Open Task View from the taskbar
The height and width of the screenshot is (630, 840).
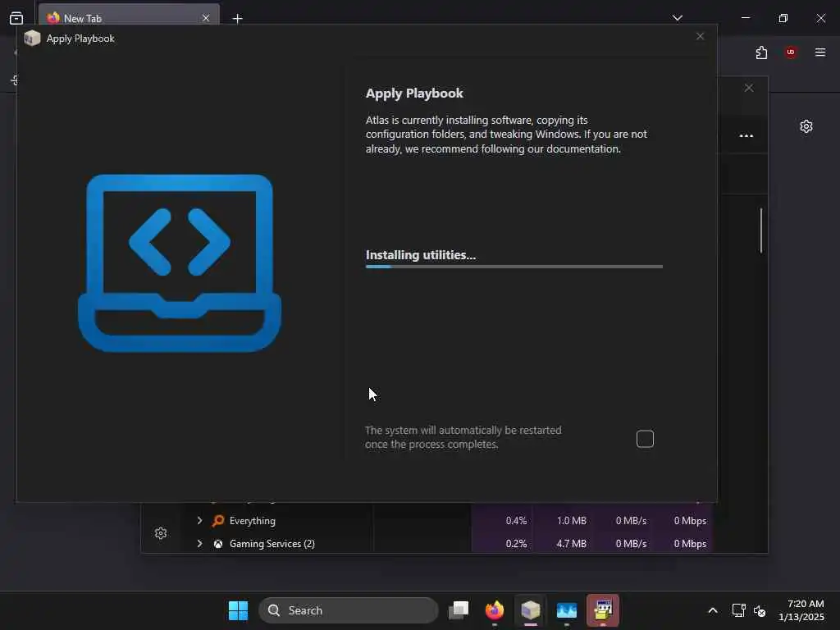[459, 610]
